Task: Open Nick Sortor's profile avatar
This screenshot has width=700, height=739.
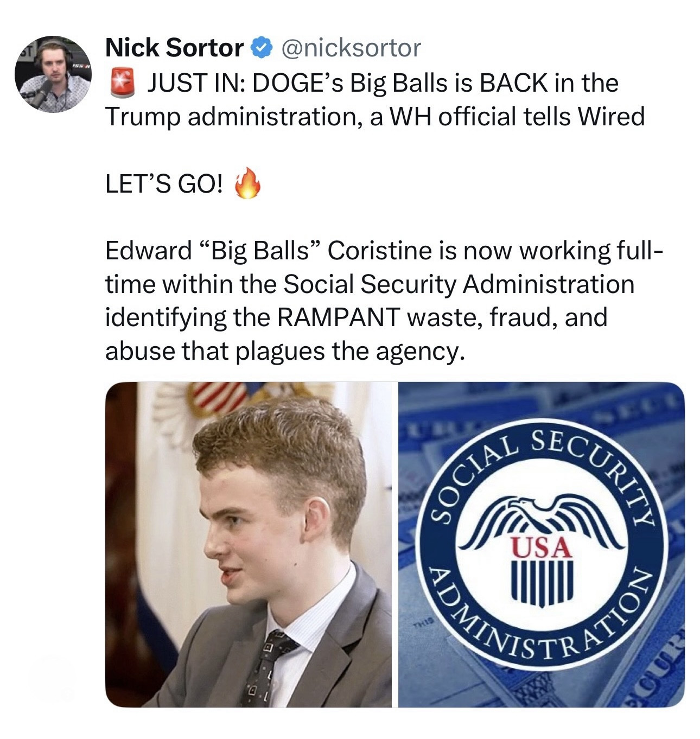Action: pyautogui.click(x=53, y=74)
